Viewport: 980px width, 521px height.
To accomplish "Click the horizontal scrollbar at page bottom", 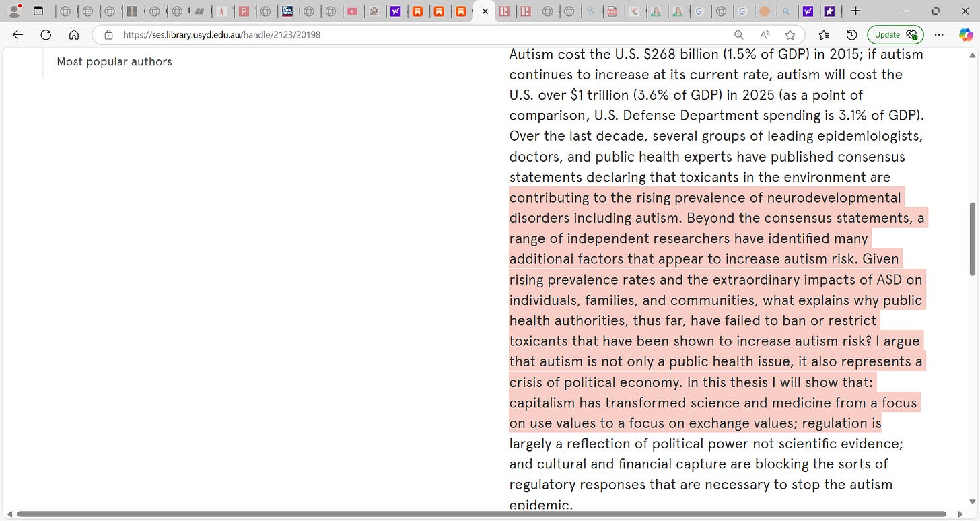I will [481, 514].
